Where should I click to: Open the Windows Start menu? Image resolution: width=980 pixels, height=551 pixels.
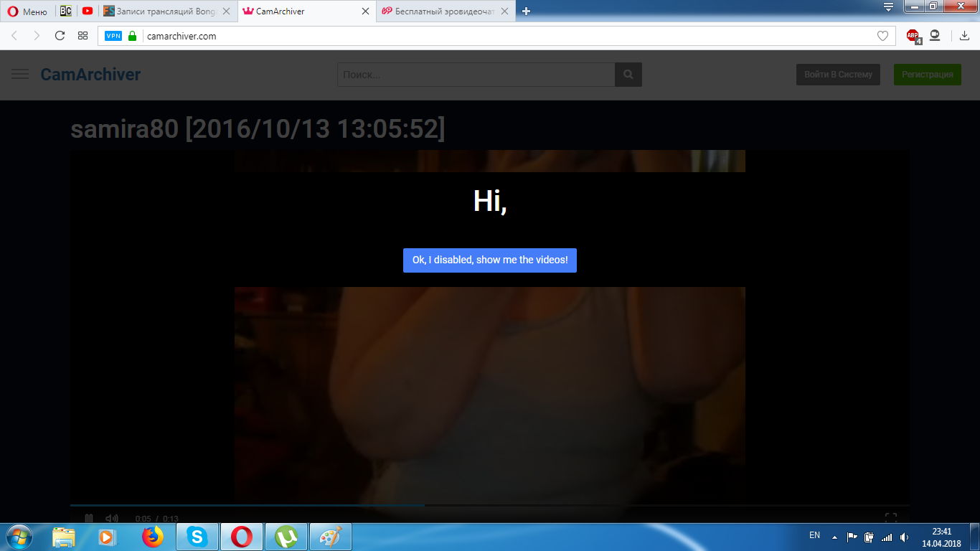point(18,537)
